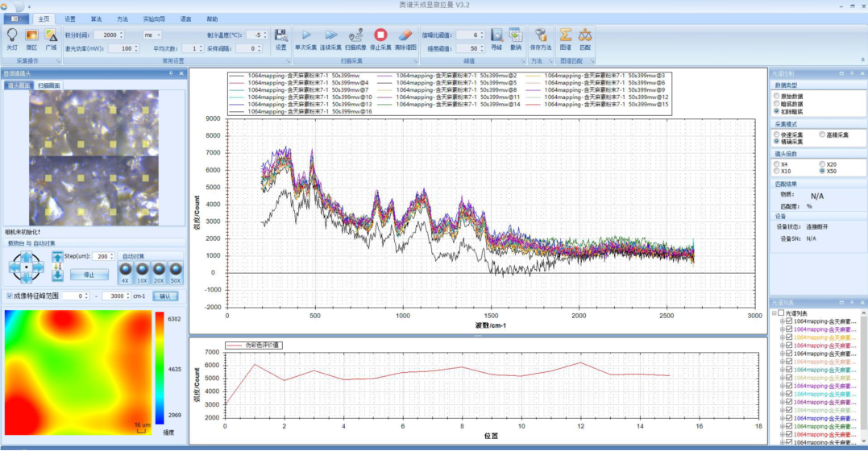Screen dimensions: 868x451
Task: Clear spectra with the 清除谱图 eraser
Action: click(x=405, y=35)
